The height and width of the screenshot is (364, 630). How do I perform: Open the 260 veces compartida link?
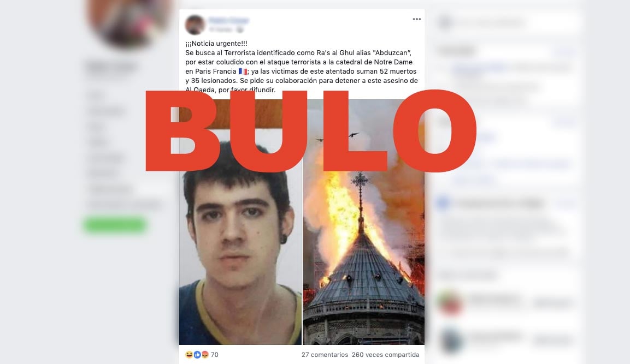[x=385, y=355]
